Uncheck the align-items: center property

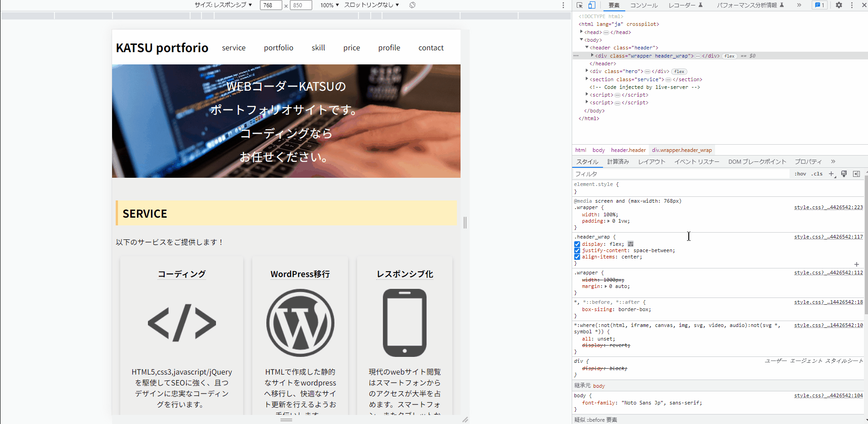click(x=577, y=257)
